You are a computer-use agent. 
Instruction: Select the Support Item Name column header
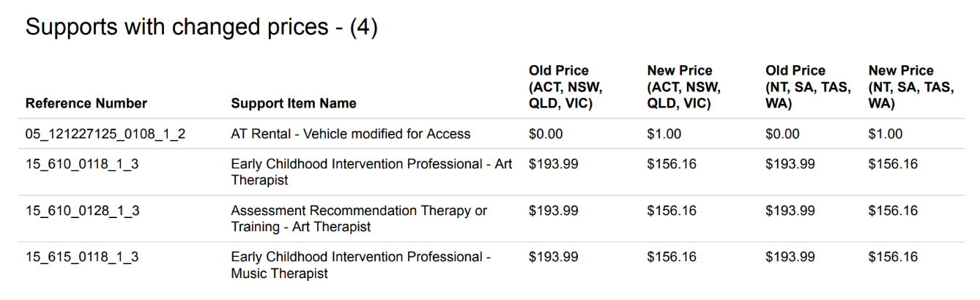coord(294,104)
